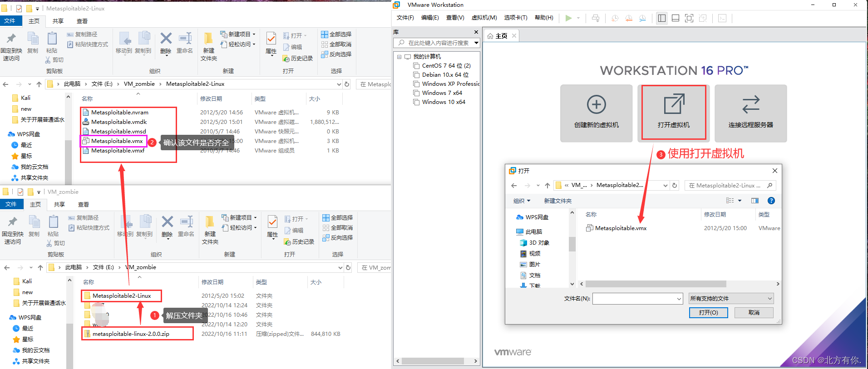This screenshot has height=369, width=868.
Task: Click the 打开(O) button
Action: [x=708, y=313]
